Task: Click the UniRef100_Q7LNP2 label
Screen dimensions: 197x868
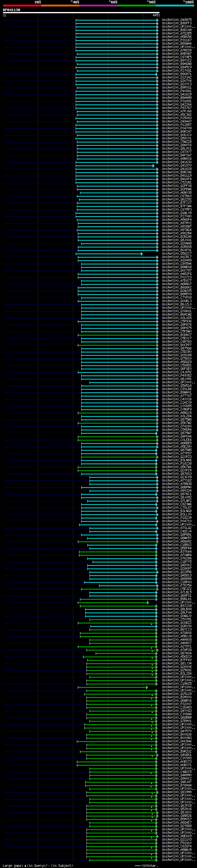Action: (177, 501)
